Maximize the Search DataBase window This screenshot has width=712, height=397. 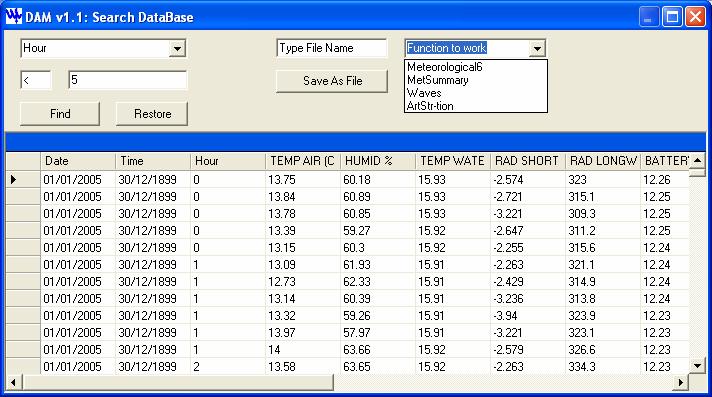tap(672, 17)
